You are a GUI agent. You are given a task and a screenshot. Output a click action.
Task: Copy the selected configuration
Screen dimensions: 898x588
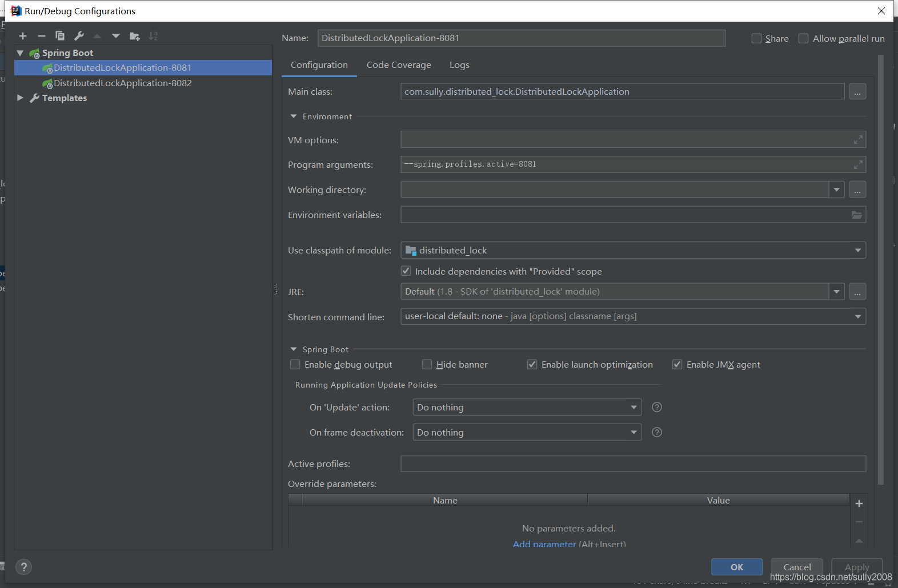click(60, 36)
